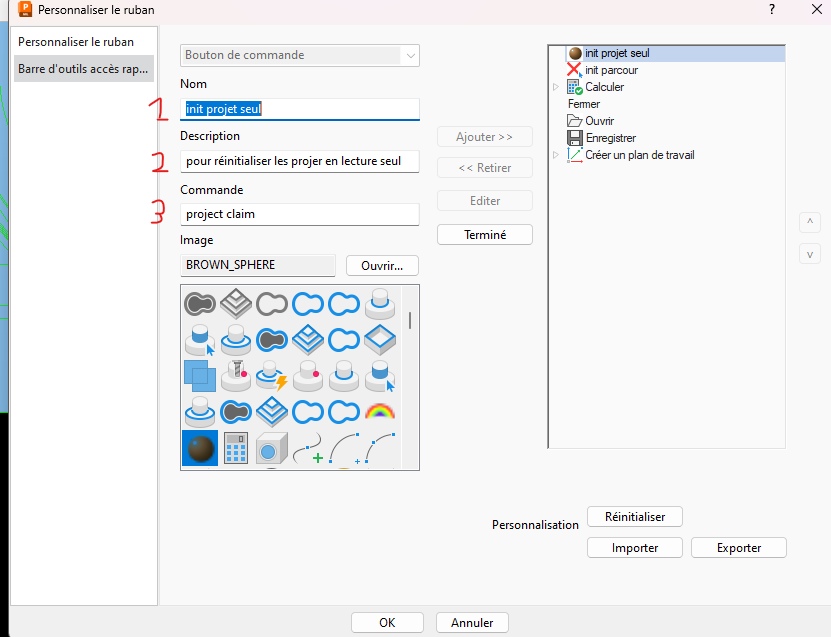Viewport: 831px width, 637px height.
Task: Pick the curve with green plus icon
Action: (308, 449)
